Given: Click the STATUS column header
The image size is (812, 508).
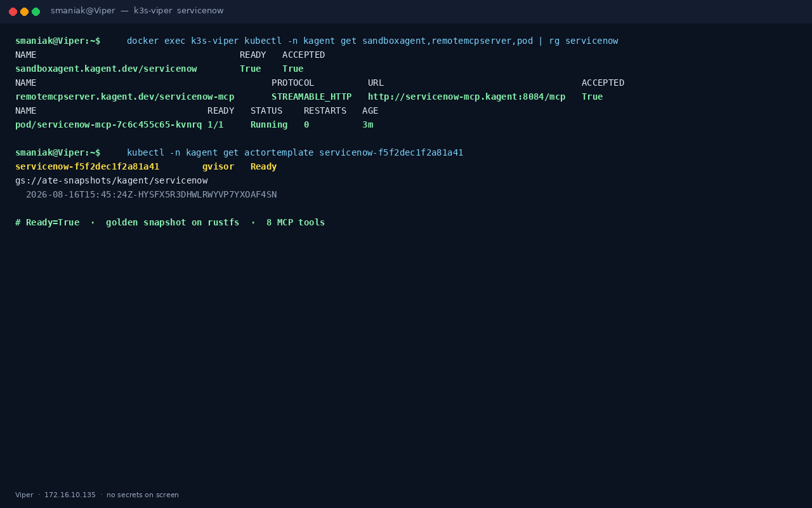Looking at the screenshot, I should pyautogui.click(x=266, y=110).
